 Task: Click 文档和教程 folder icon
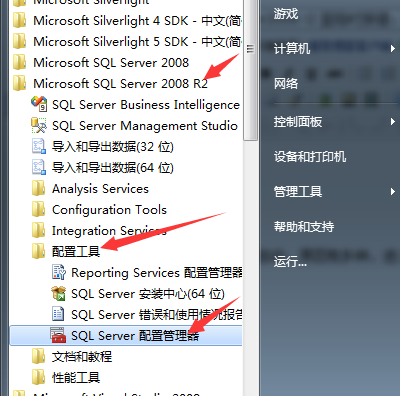38,356
